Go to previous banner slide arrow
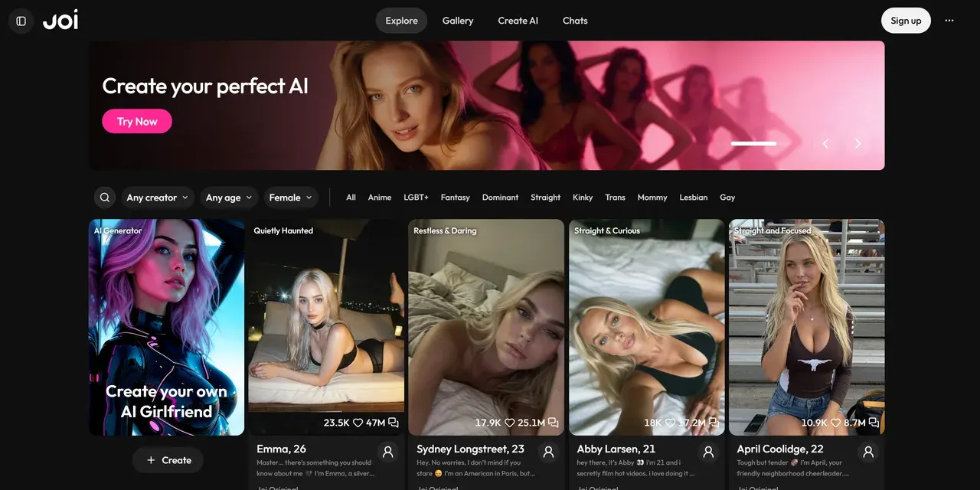Viewport: 980px width, 490px height. 825,143
